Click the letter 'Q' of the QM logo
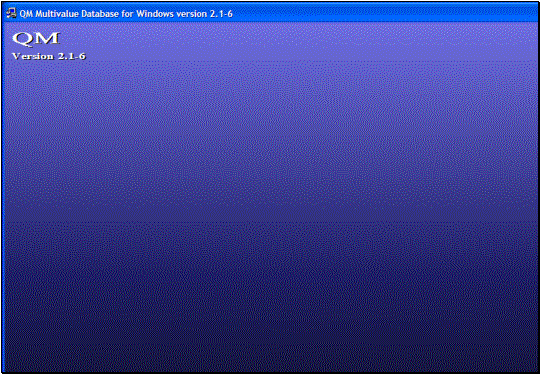This screenshot has height=374, width=540. click(x=23, y=38)
